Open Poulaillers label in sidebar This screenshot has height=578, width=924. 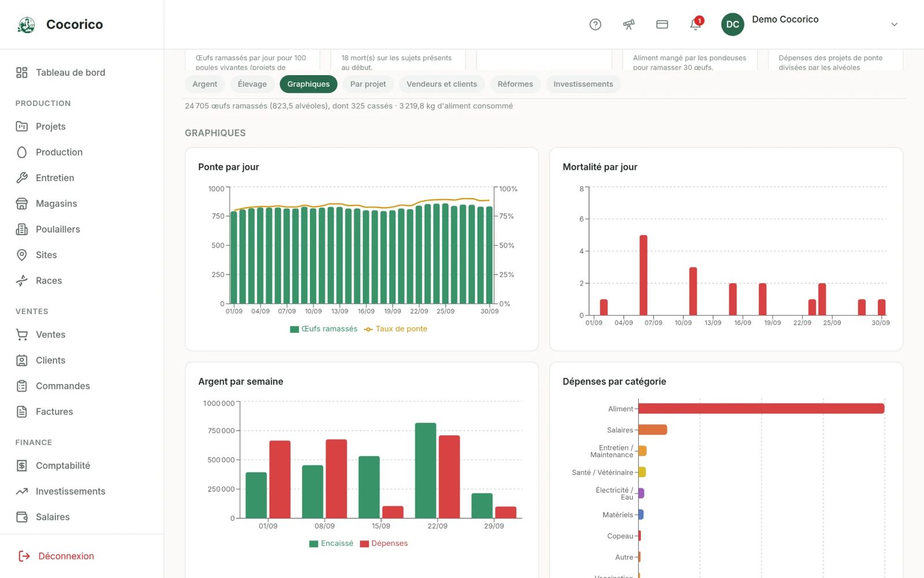point(58,229)
